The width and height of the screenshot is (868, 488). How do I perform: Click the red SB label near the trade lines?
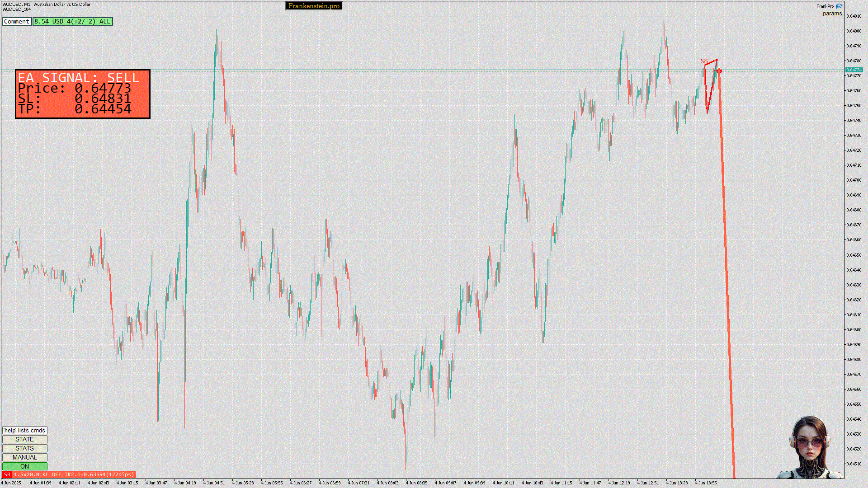[x=704, y=61]
